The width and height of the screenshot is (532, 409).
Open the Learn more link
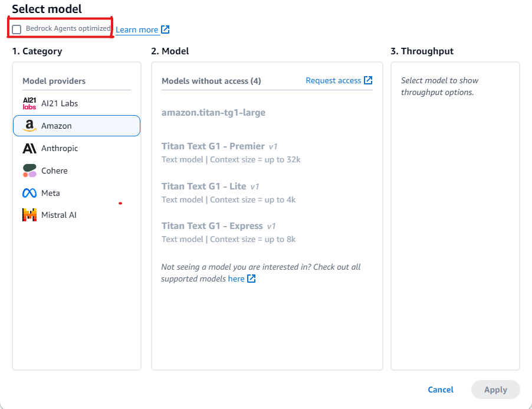point(137,29)
